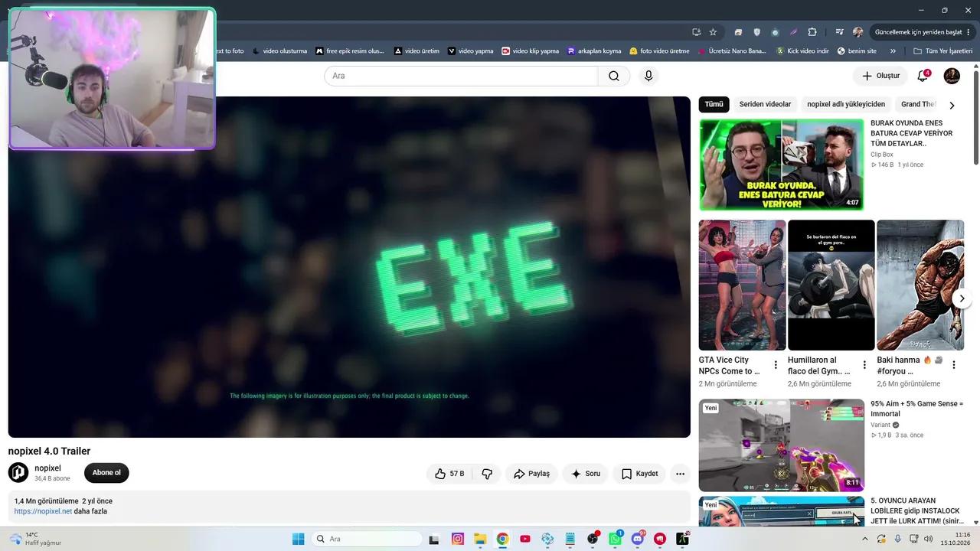980x551 pixels.
Task: Open YouTube notifications bell
Action: [923, 76]
